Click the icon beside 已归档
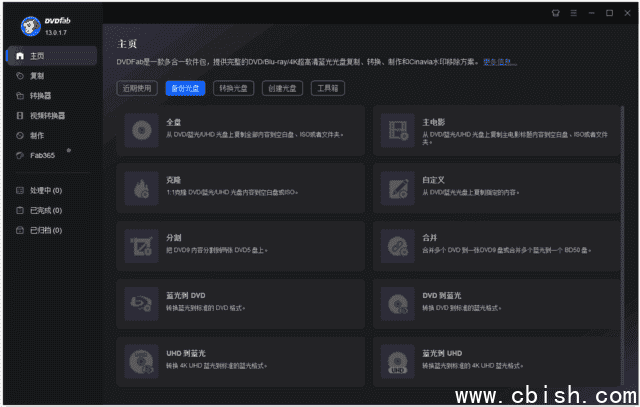The width and height of the screenshot is (640, 407). pos(20,230)
